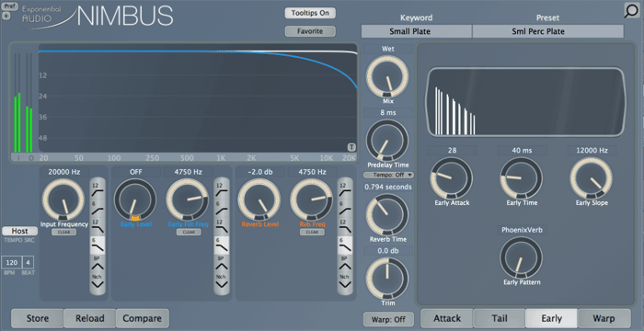Click the 8 ms predelay value field
The height and width of the screenshot is (331, 644).
388,112
